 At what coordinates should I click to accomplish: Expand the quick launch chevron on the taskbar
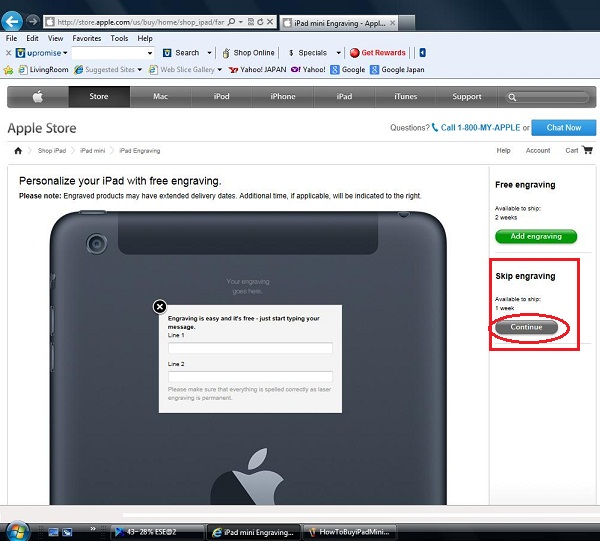pyautogui.click(x=93, y=529)
